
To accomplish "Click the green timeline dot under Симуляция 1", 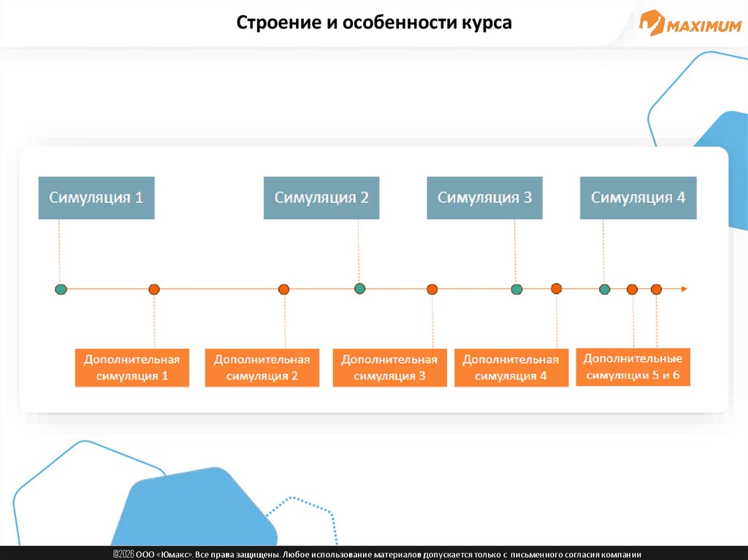I will [x=61, y=289].
